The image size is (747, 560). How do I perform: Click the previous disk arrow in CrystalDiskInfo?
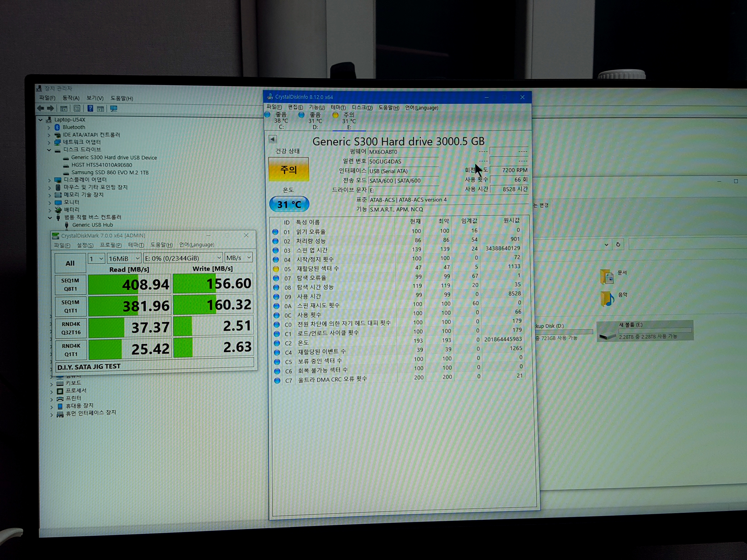273,139
